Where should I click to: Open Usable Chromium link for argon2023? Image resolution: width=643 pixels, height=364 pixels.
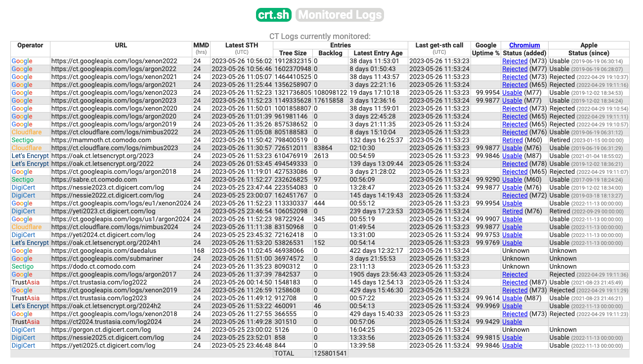tap(512, 100)
